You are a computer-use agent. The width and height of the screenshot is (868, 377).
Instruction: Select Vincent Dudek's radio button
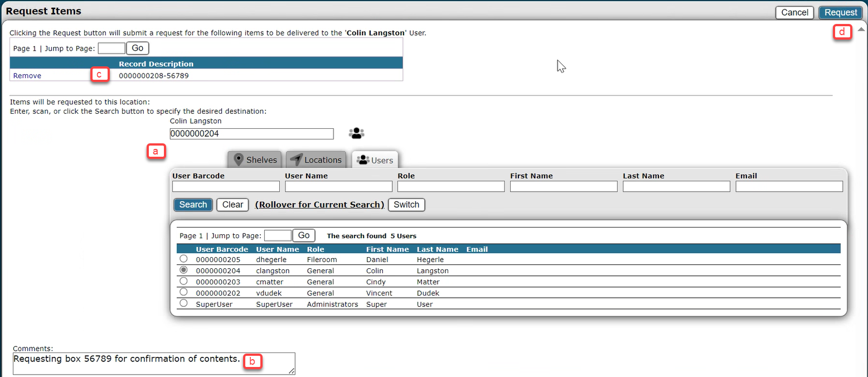point(183,292)
